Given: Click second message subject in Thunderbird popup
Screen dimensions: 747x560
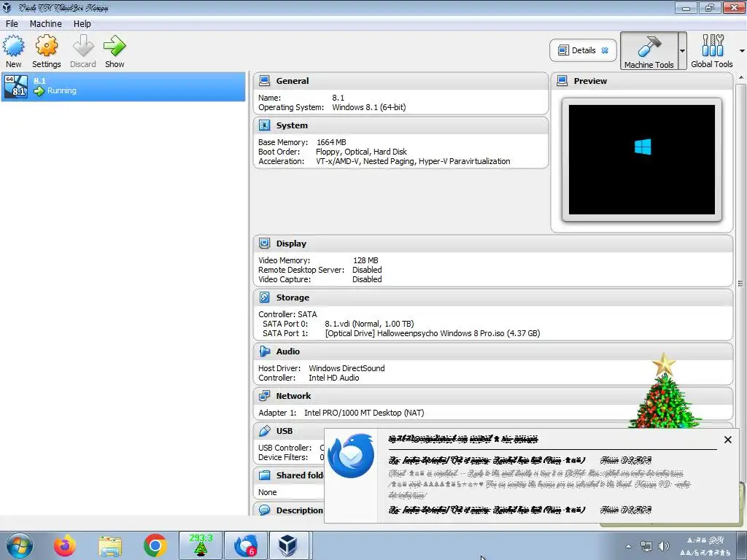Looking at the screenshot, I should pyautogui.click(x=487, y=510).
